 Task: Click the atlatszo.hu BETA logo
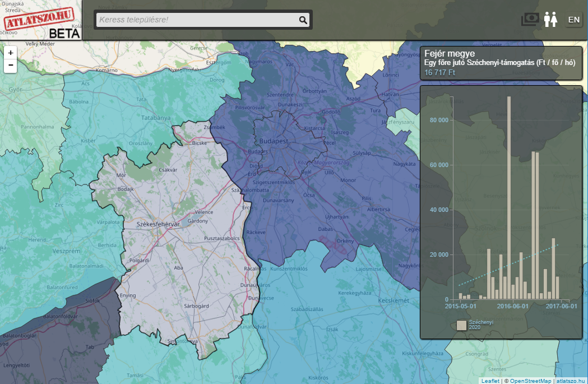(41, 21)
